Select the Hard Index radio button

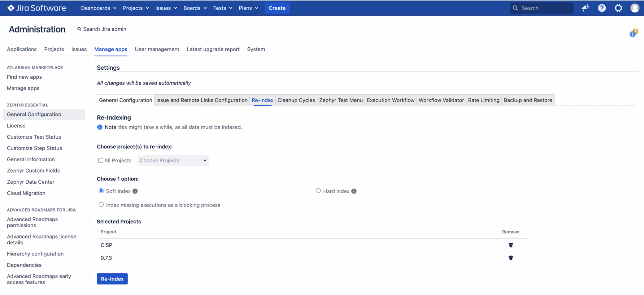[x=318, y=191]
